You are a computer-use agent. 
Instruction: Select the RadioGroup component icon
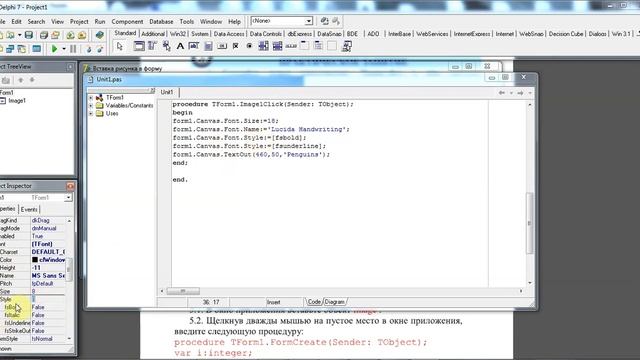click(x=318, y=46)
